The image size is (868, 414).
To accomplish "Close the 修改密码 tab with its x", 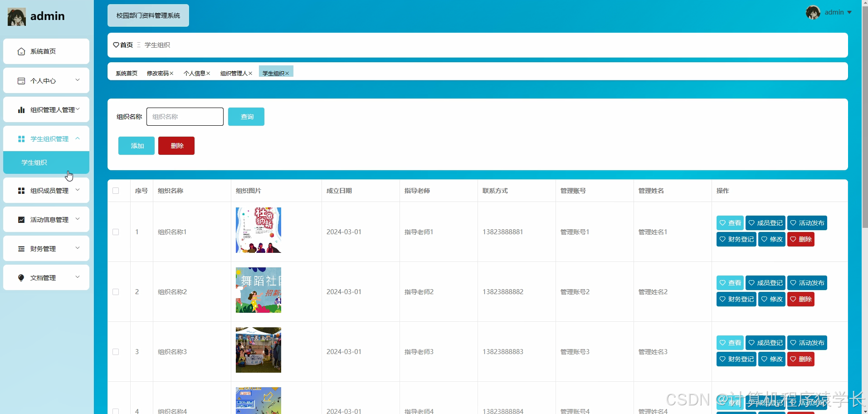I will (171, 74).
